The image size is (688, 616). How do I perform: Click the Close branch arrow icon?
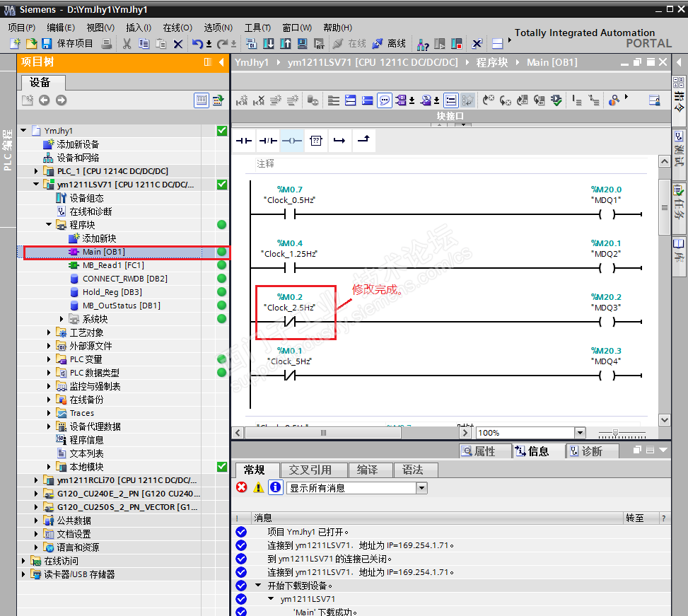point(363,140)
